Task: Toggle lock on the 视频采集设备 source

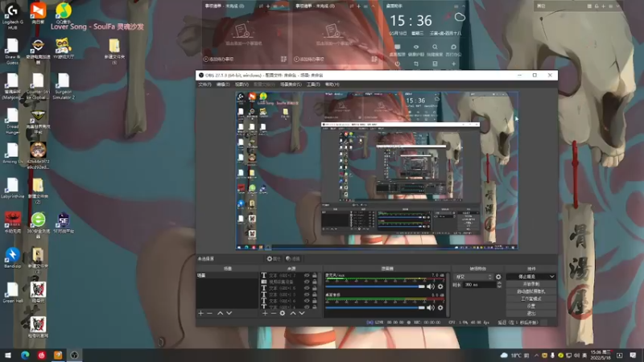Action: tap(315, 282)
